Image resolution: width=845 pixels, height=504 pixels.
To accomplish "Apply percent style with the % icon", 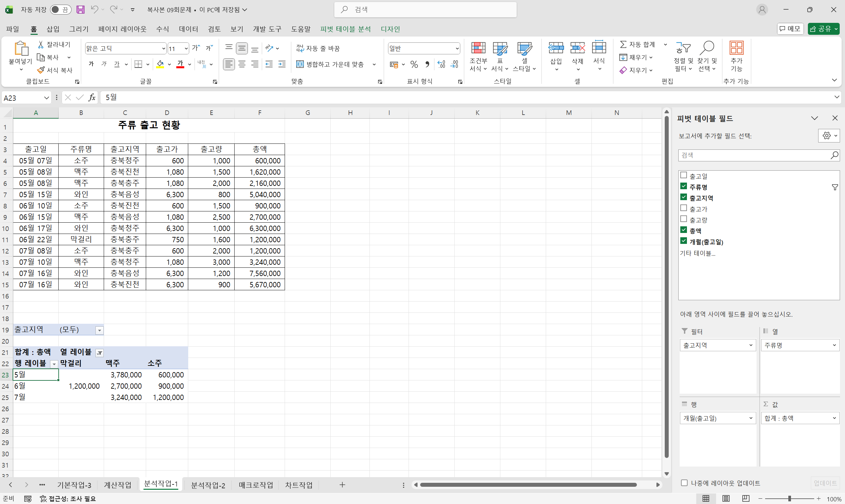I will tap(414, 64).
